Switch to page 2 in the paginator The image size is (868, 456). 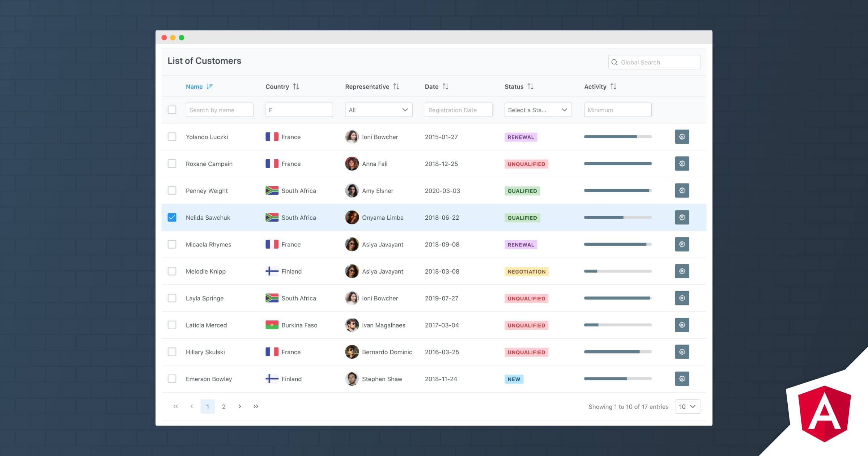click(x=224, y=406)
